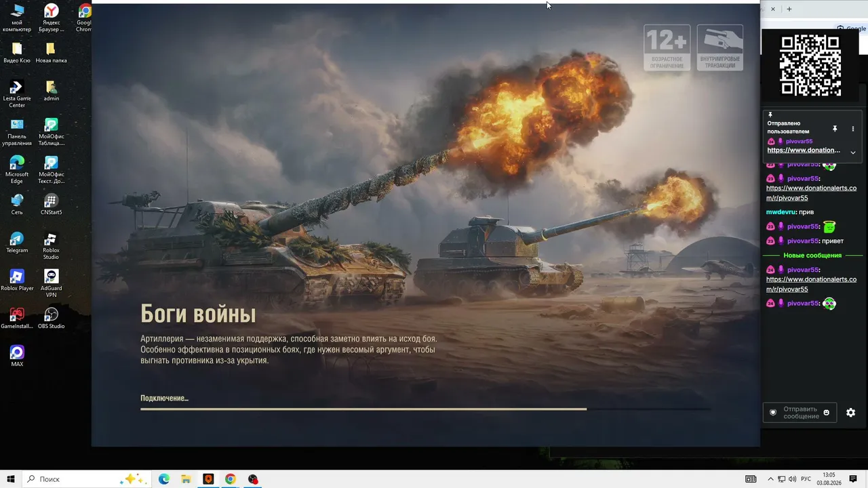Launch МойОфис Текст shortcut

tap(51, 170)
